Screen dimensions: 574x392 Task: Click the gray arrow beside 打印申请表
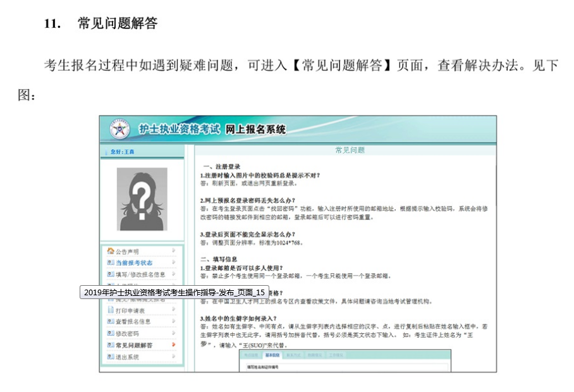coord(173,310)
